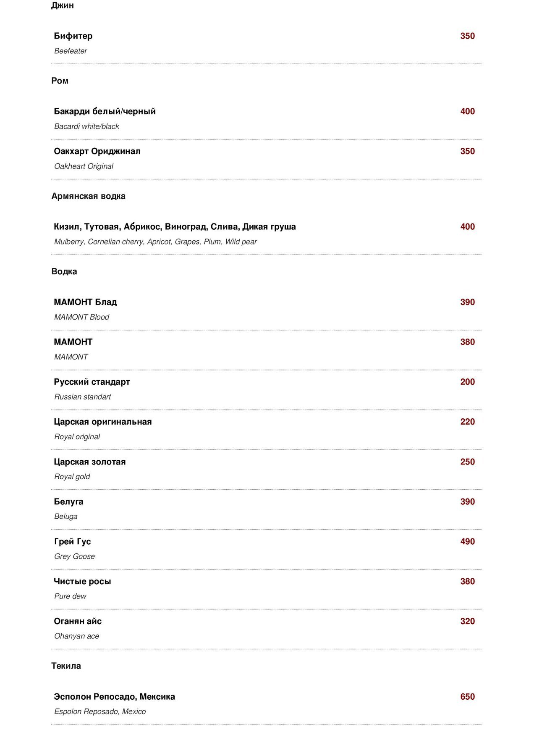
Task: Click the Белуга vodka entry
Action: tap(68, 501)
